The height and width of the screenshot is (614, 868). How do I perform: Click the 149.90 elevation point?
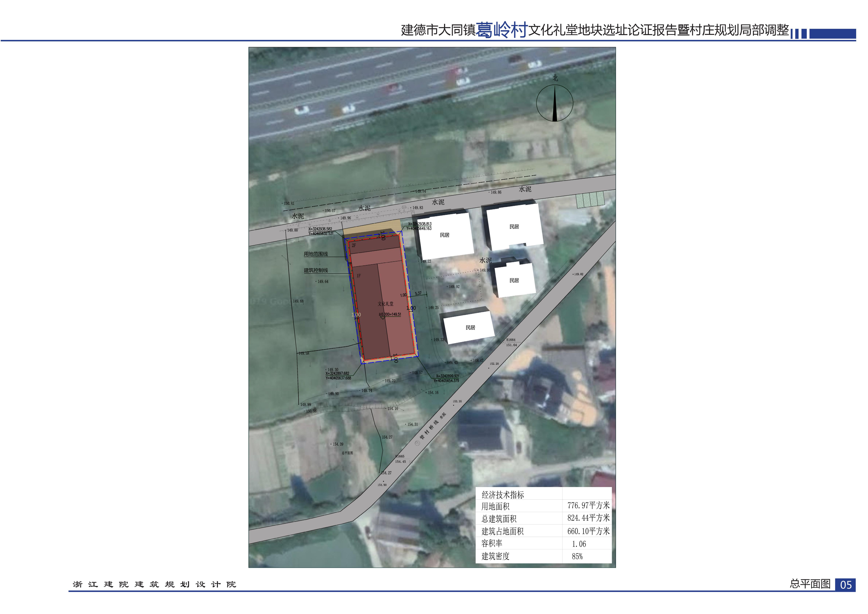coord(333,394)
